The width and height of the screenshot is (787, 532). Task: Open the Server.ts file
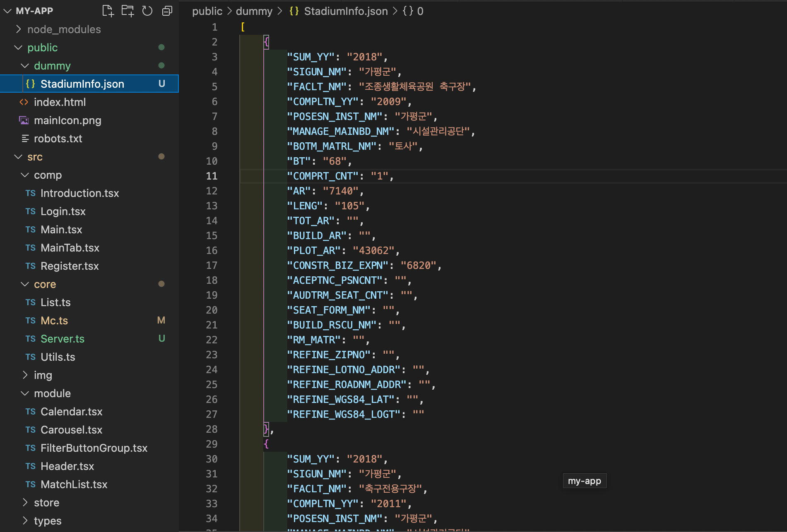(63, 339)
